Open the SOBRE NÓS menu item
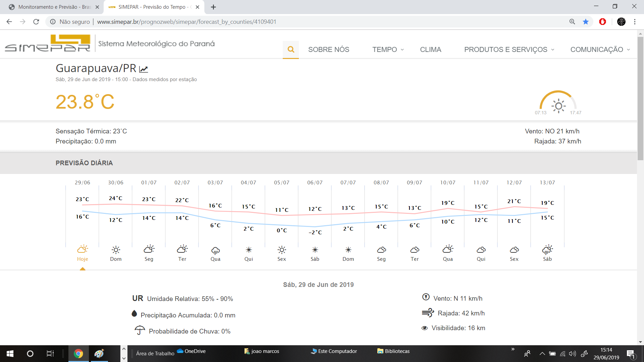 (x=329, y=50)
